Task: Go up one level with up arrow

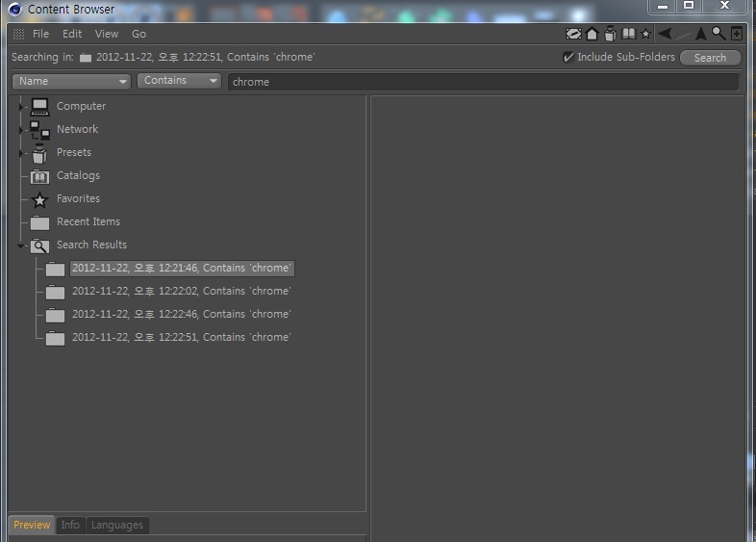Action: click(701, 34)
